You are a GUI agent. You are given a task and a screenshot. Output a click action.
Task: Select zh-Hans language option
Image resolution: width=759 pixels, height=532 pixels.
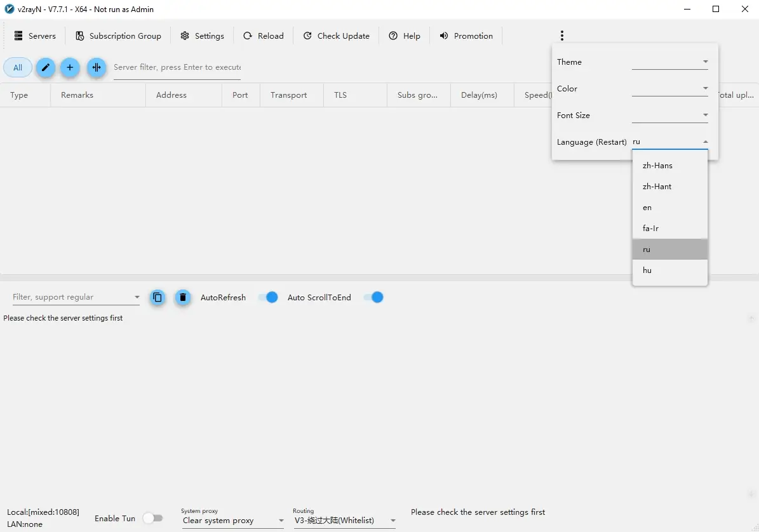tap(670, 166)
